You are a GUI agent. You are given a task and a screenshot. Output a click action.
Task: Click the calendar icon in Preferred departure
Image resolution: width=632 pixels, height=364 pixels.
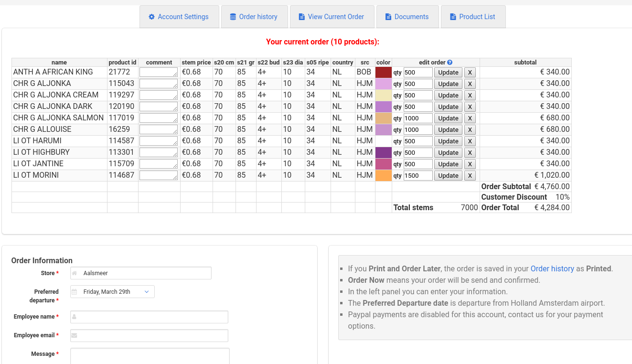tap(75, 292)
